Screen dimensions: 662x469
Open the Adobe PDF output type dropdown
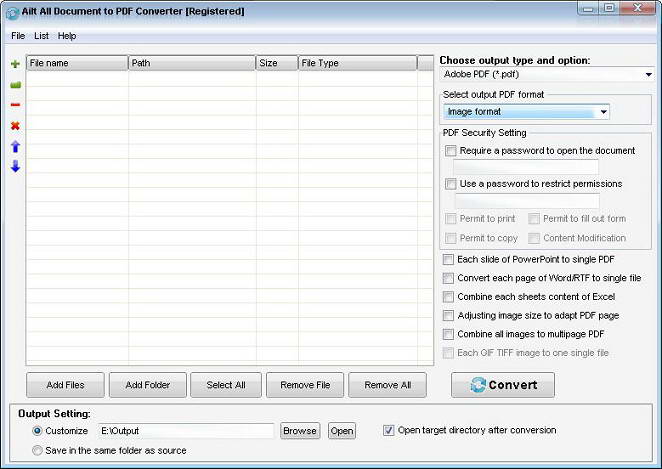pos(547,75)
